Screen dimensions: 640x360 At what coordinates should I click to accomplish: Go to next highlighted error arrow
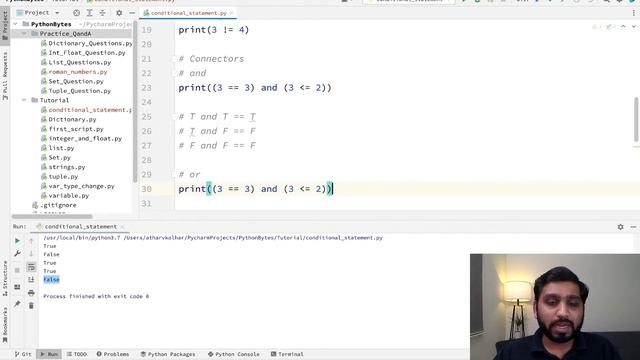633,27
